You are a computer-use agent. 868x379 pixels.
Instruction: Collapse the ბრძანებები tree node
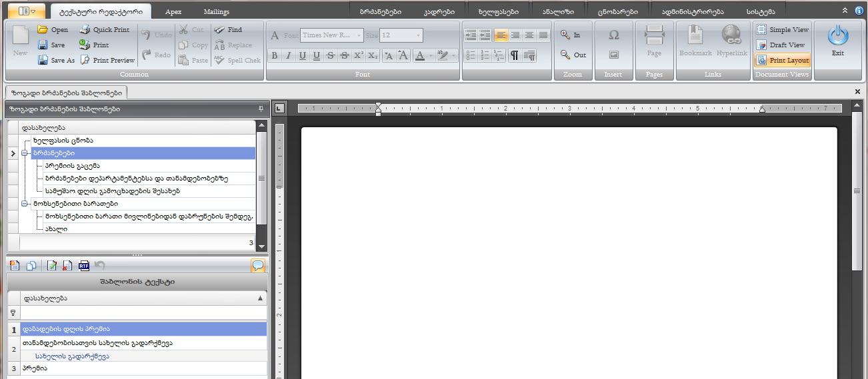25,153
